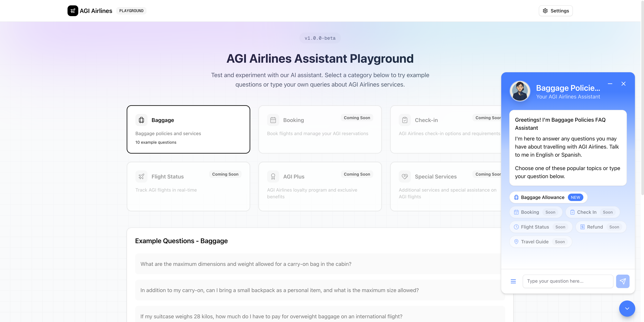Click the AGI Airlines plane logo icon
This screenshot has width=644, height=322.
tap(73, 11)
